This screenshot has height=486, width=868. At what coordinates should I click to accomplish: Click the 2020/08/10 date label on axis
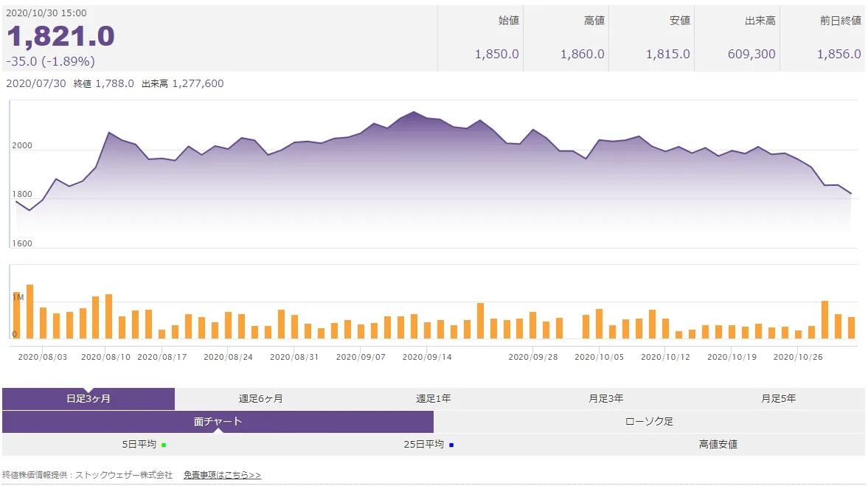point(105,357)
